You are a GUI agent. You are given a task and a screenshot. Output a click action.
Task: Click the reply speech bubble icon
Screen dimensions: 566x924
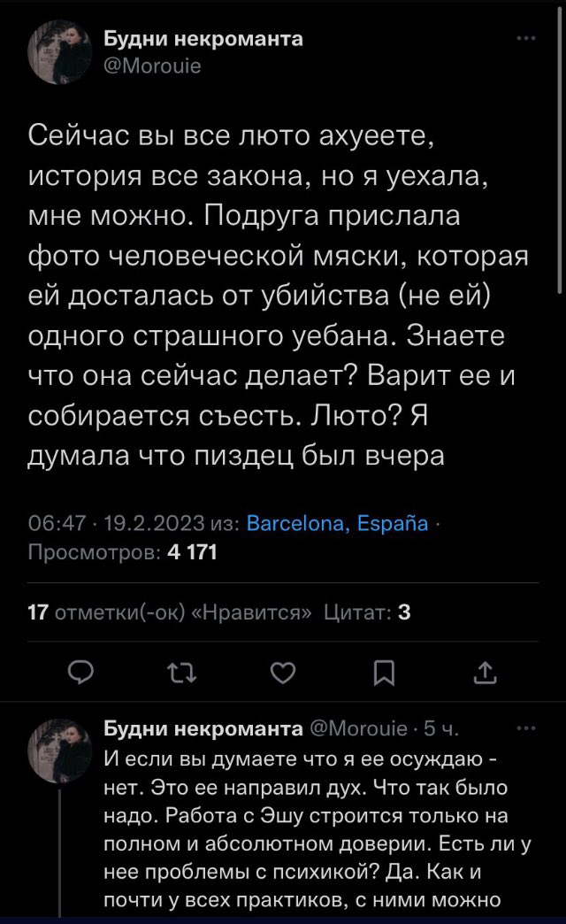80,674
